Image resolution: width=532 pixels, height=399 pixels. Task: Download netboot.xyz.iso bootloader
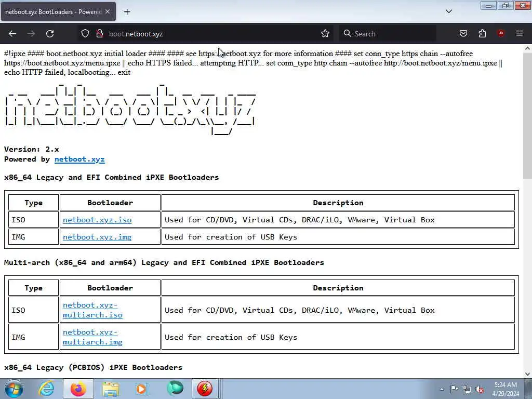coord(97,220)
